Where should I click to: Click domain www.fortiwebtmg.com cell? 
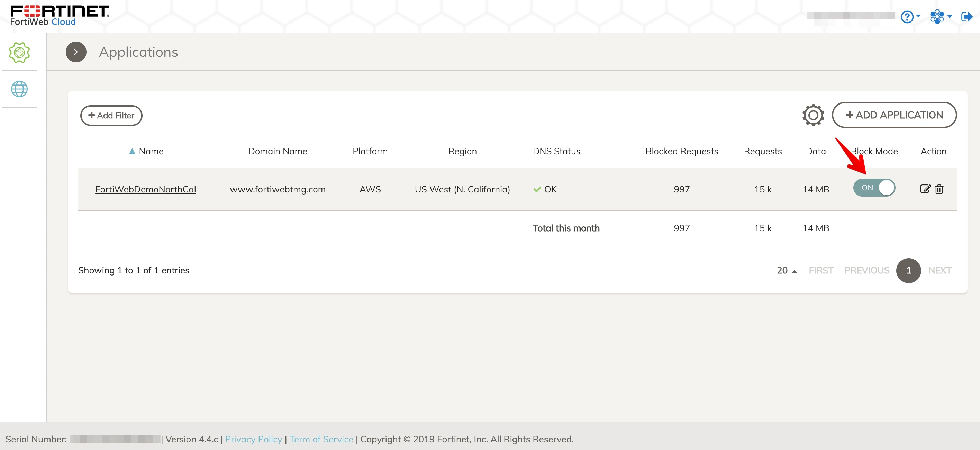(278, 189)
